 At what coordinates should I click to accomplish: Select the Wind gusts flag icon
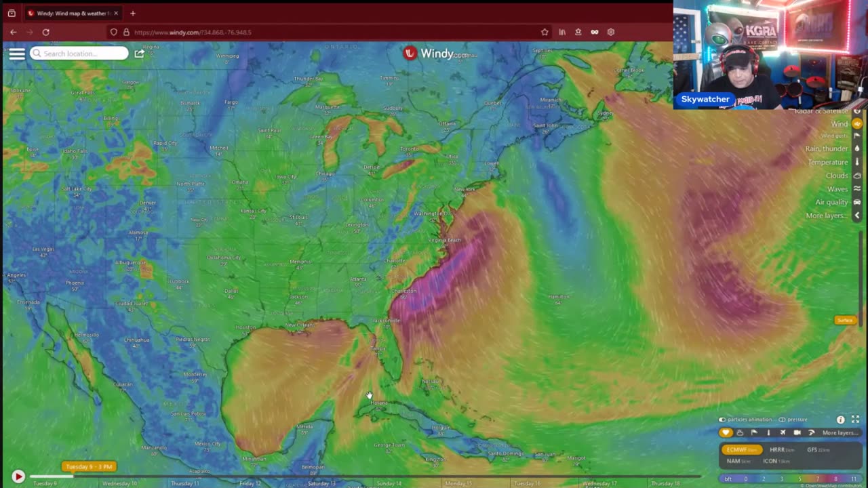click(x=857, y=136)
